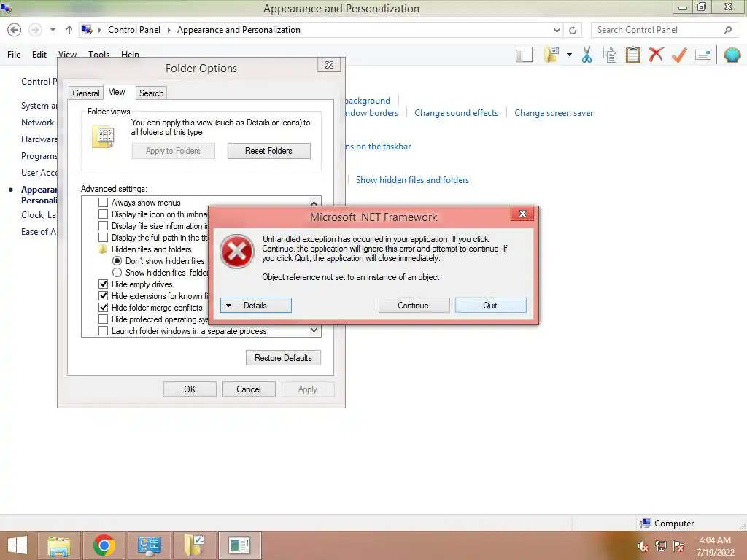Toggle Always show menus checkbox
Image resolution: width=747 pixels, height=560 pixels.
pyautogui.click(x=103, y=203)
